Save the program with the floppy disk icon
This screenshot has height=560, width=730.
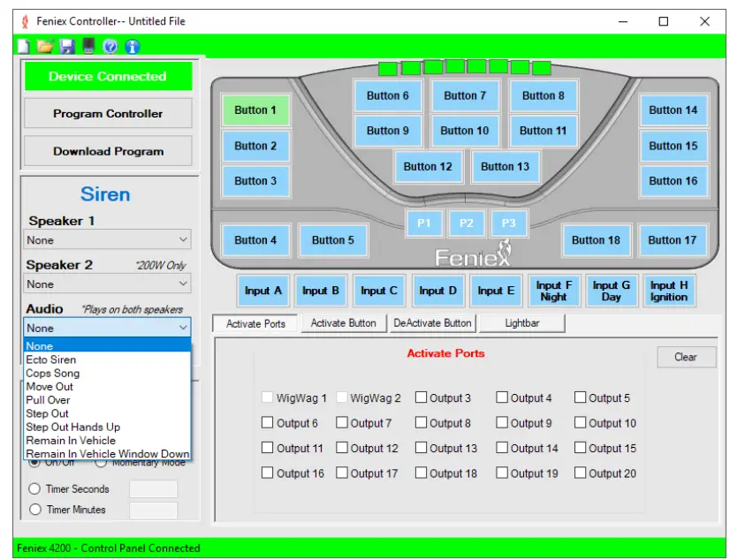(67, 46)
